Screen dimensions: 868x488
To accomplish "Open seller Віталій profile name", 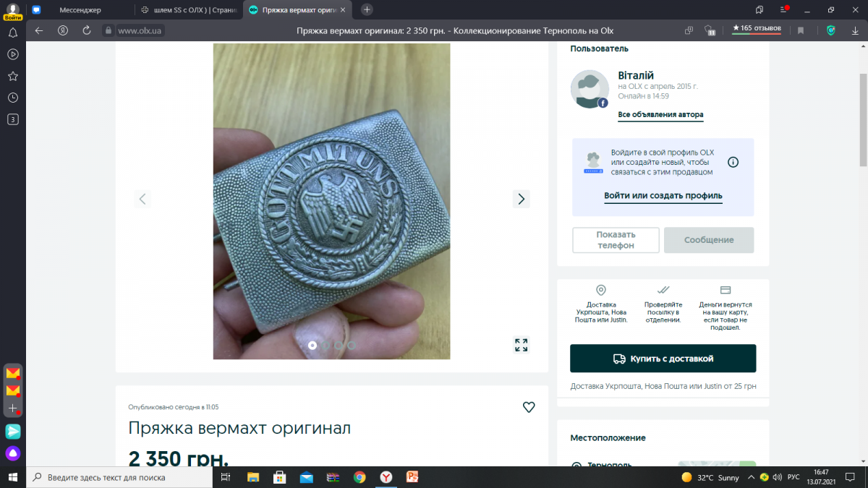I will (636, 75).
